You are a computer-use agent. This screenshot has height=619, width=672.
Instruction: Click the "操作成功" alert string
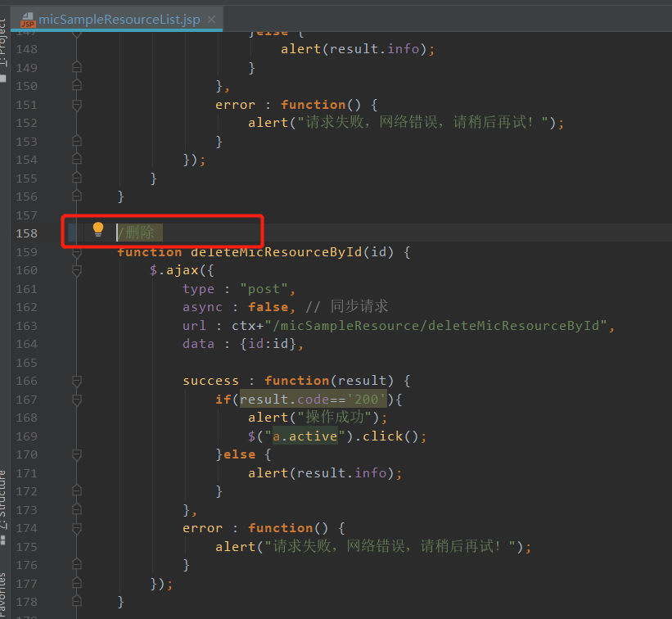pyautogui.click(x=334, y=418)
